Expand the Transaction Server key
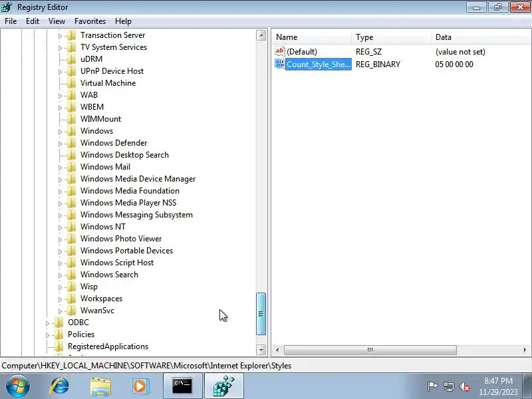The image size is (532, 399). pyautogui.click(x=60, y=36)
